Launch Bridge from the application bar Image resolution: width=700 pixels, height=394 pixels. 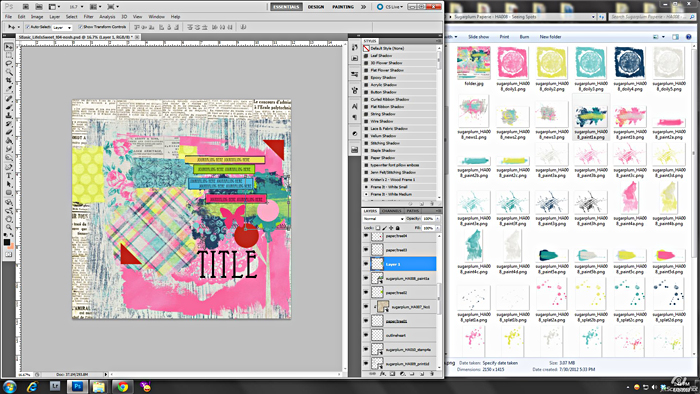coord(25,7)
